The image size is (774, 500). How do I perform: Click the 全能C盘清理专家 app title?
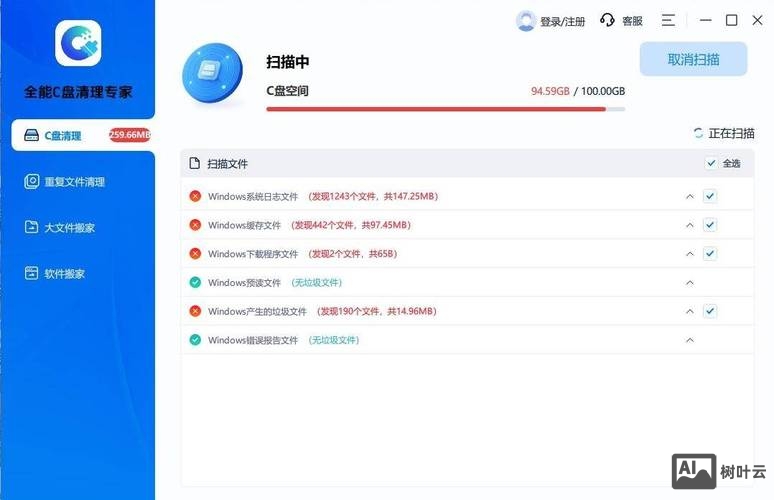click(78, 92)
